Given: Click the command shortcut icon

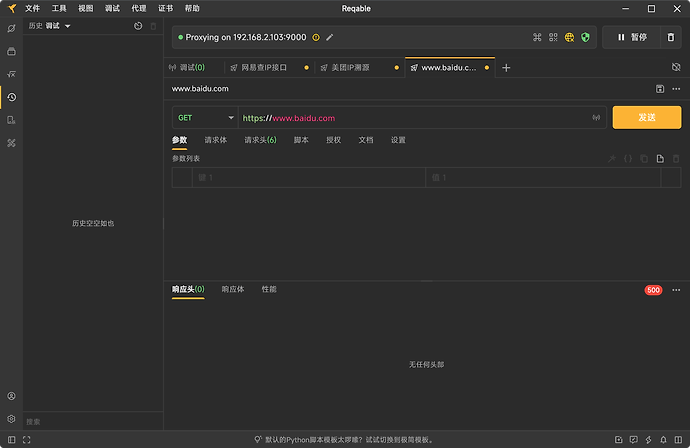Looking at the screenshot, I should [537, 37].
